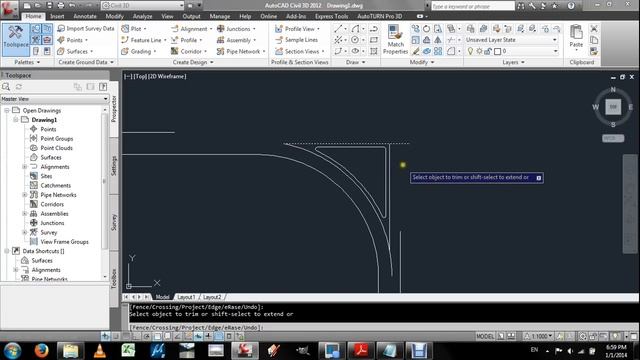Open the application menu button
Image resolution: width=640 pixels, height=360 pixels.
tap(9, 9)
